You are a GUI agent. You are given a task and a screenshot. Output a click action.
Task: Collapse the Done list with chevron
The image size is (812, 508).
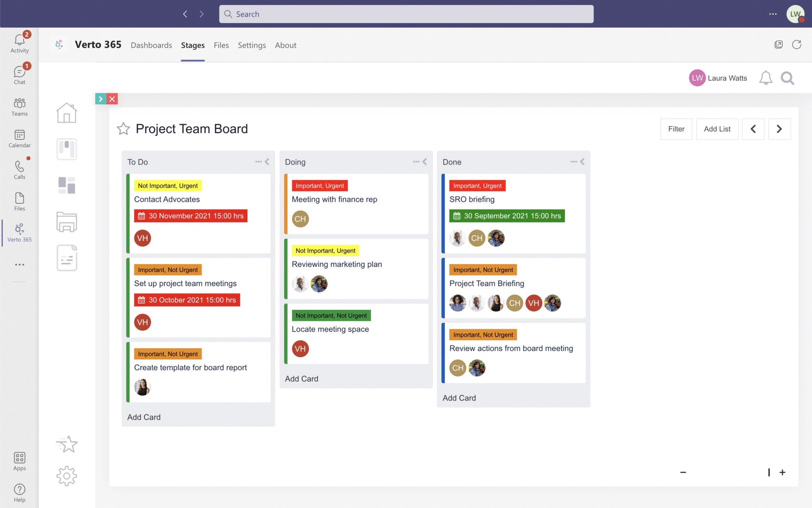(x=583, y=162)
